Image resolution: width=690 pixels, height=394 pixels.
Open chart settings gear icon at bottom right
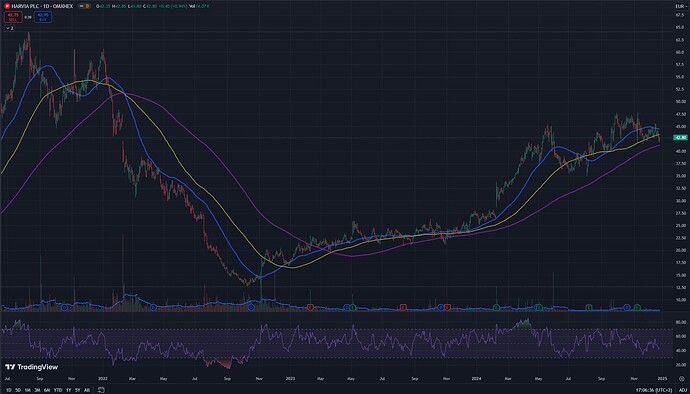click(682, 378)
